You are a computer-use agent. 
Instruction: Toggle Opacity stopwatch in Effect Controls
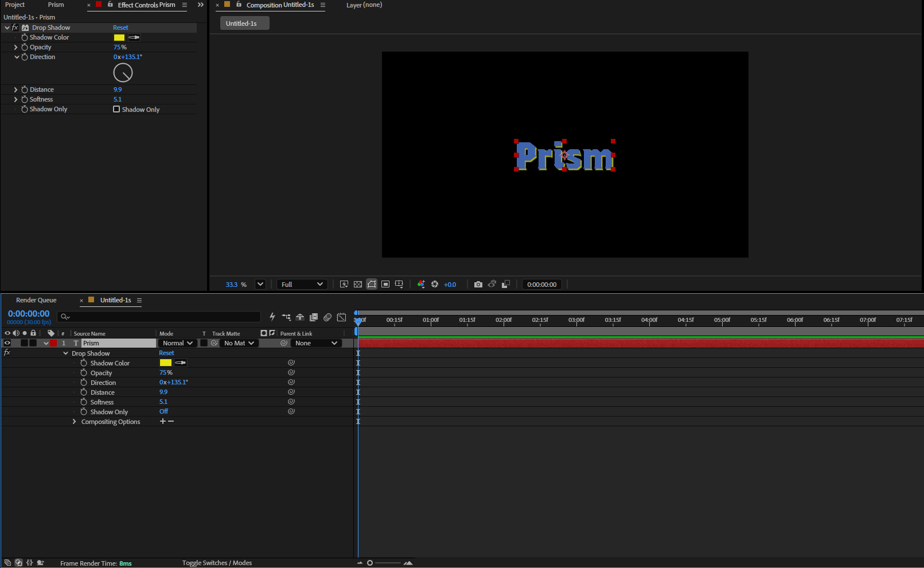pos(25,47)
